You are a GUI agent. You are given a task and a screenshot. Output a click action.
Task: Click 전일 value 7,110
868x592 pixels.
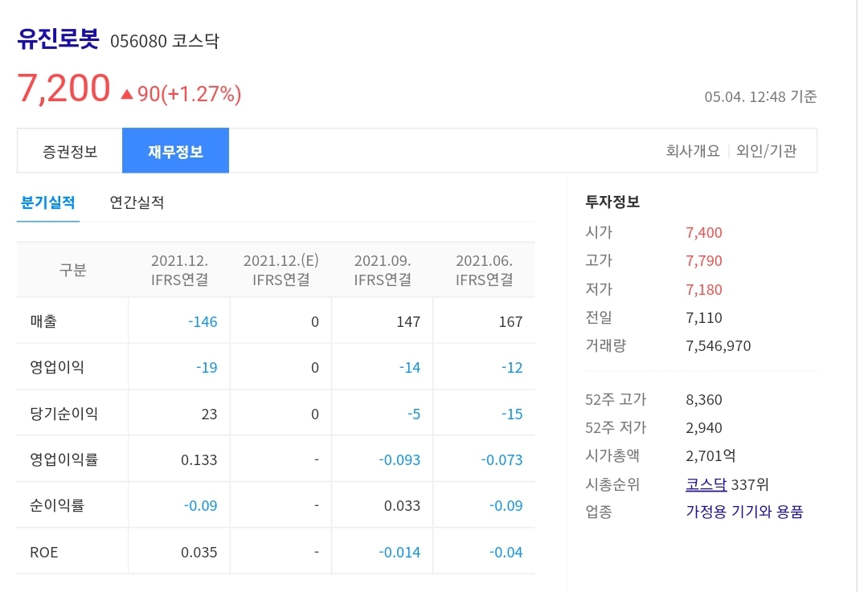click(x=703, y=318)
